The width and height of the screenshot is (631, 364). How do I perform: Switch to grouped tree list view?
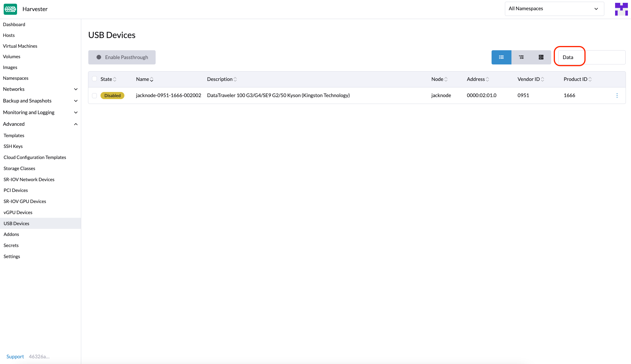click(x=521, y=57)
